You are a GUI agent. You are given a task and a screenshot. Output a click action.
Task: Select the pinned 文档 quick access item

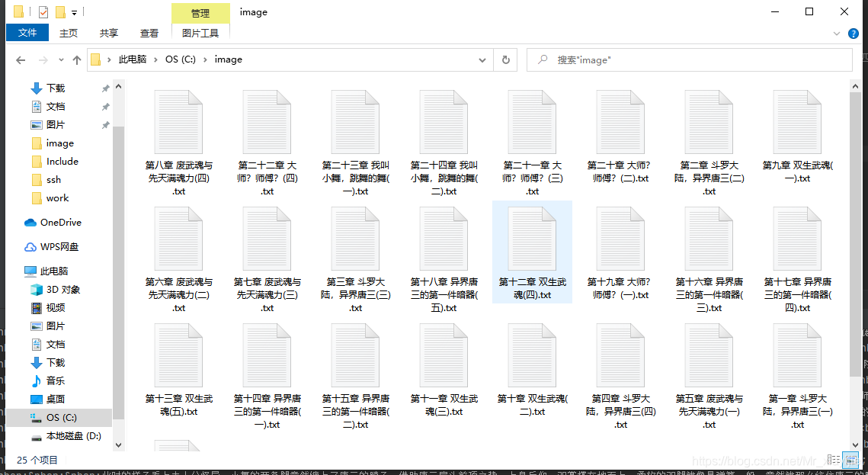click(56, 106)
